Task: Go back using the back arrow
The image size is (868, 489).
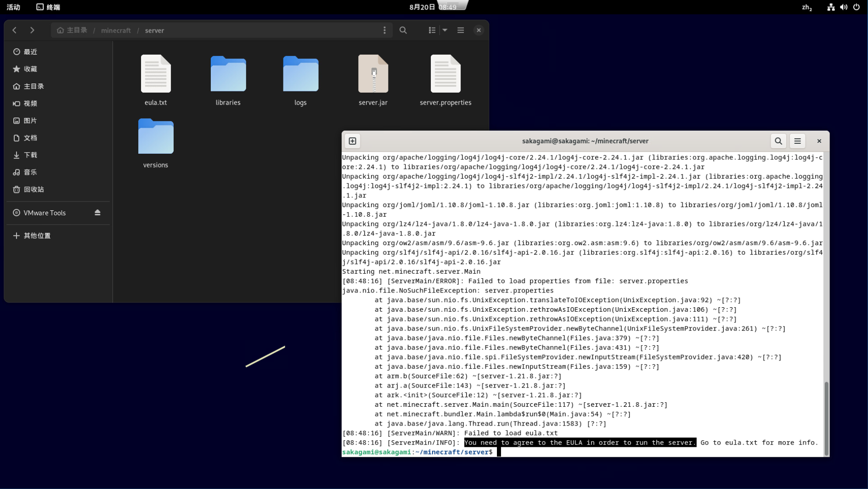Action: [x=15, y=30]
